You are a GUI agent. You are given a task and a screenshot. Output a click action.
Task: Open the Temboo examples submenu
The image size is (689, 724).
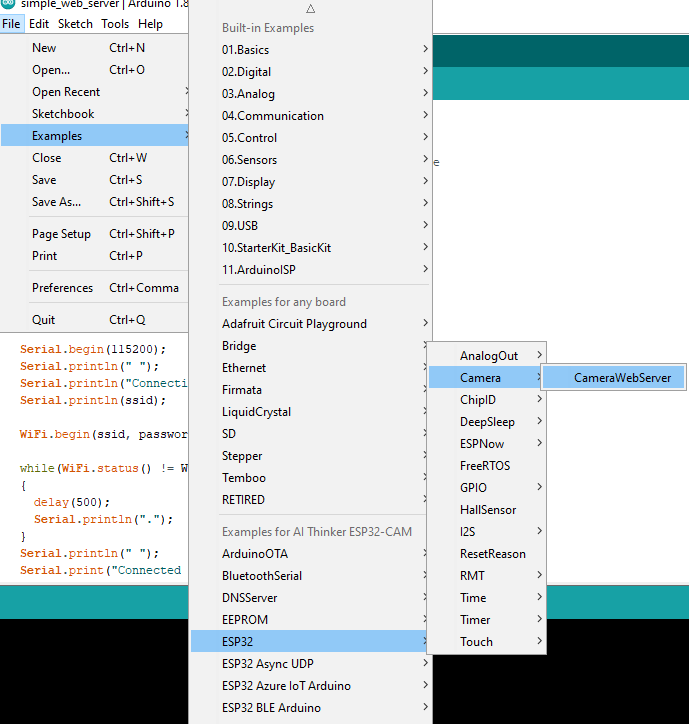(308, 477)
